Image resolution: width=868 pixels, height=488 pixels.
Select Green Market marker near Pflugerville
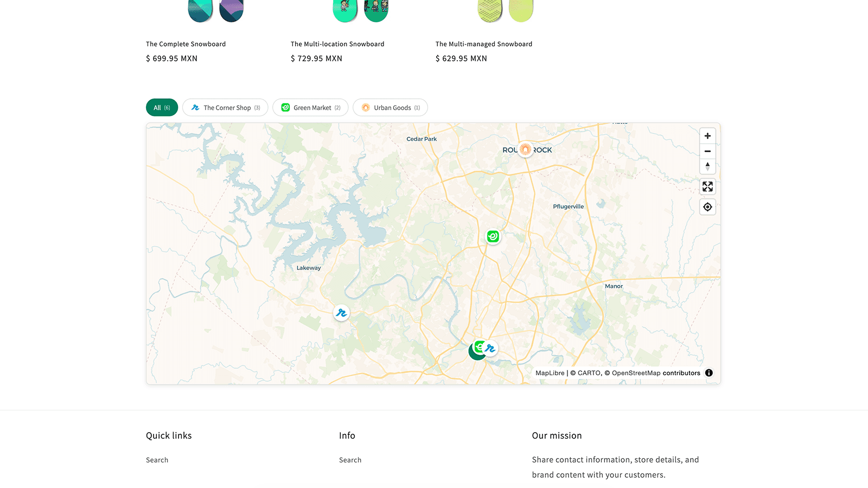493,236
